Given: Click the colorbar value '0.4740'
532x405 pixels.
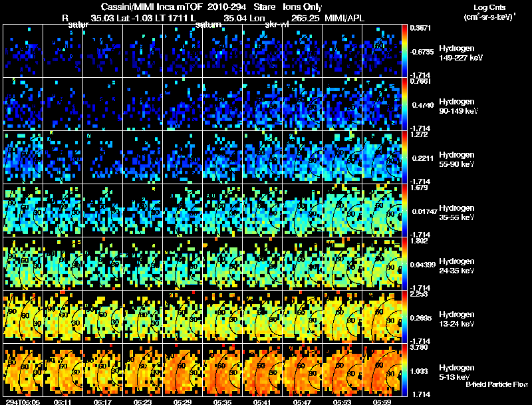Looking at the screenshot, I should (423, 105).
